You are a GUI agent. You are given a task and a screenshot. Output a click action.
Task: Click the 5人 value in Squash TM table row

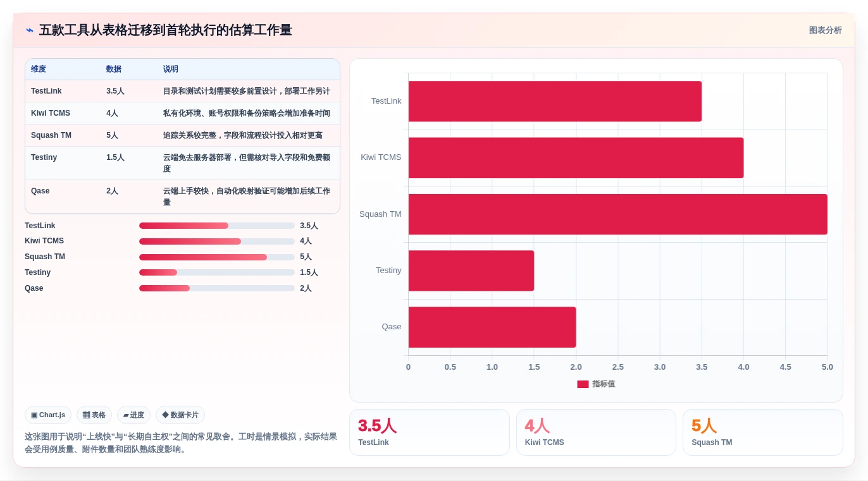pyautogui.click(x=112, y=135)
